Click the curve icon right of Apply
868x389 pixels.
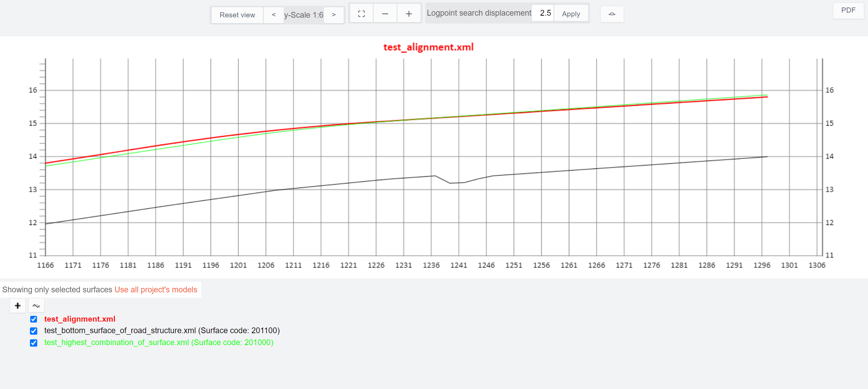point(611,14)
